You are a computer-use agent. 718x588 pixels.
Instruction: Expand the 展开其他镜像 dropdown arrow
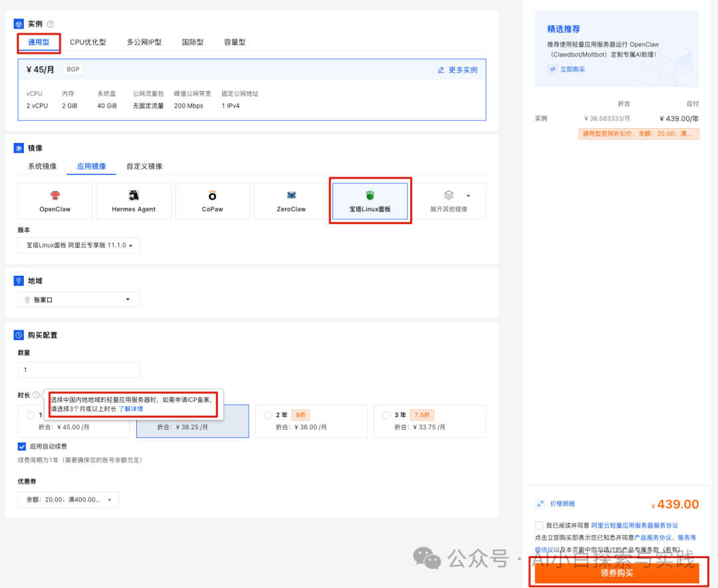(468, 196)
